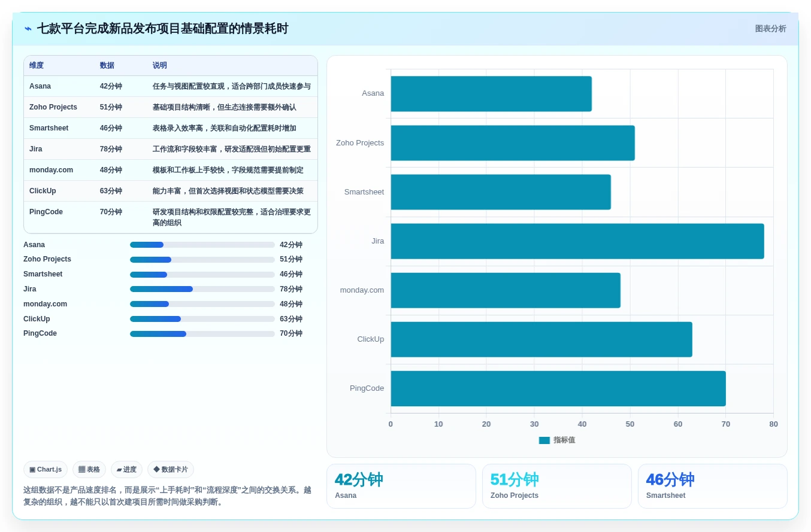Click the 78分钟 value beside Jira progress

(x=291, y=289)
